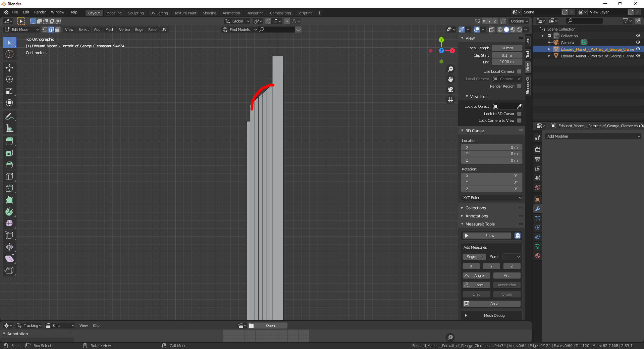The image size is (644, 349).
Task: Adjust Clip Start 0.1 m field
Action: [x=507, y=55]
